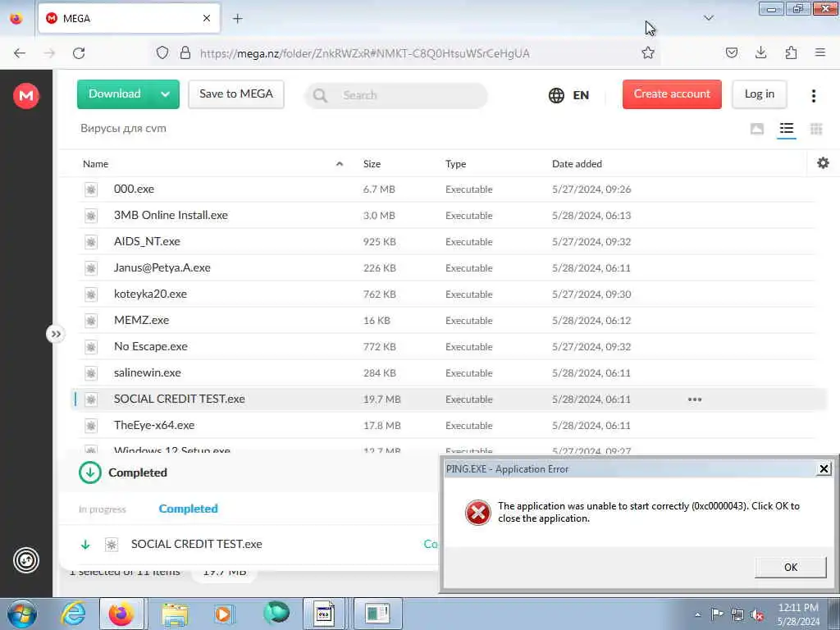Select AIDS_NT.exe file
The width and height of the screenshot is (840, 630).
(447, 242)
